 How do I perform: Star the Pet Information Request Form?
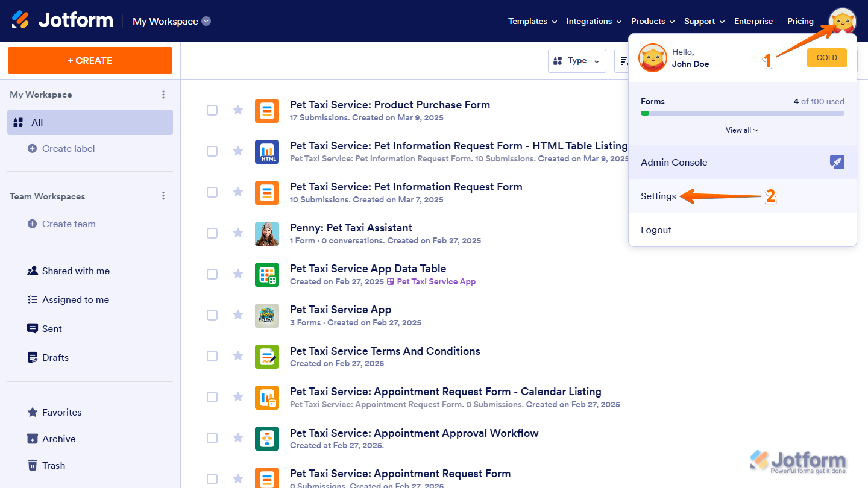[x=238, y=192]
